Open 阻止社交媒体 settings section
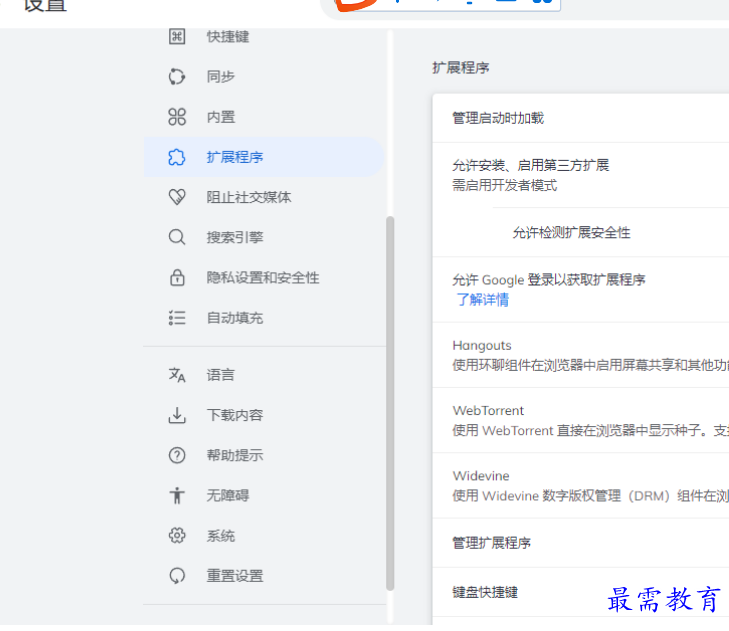The height and width of the screenshot is (631, 729). (x=249, y=197)
